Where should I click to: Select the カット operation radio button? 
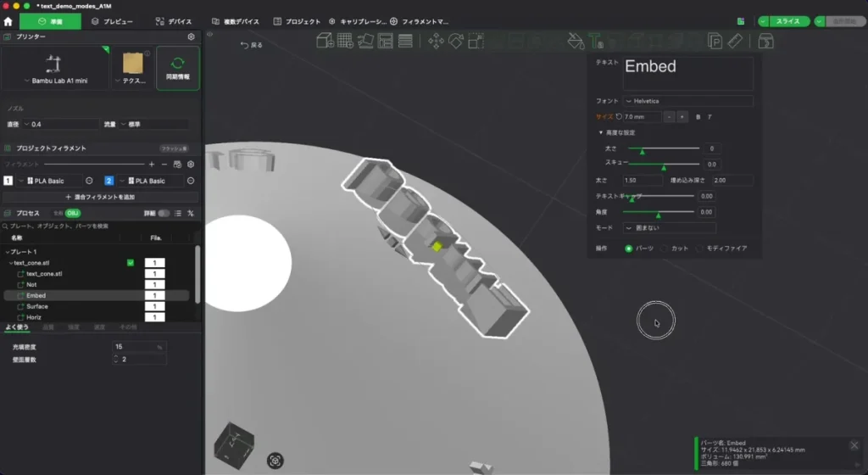tap(664, 249)
